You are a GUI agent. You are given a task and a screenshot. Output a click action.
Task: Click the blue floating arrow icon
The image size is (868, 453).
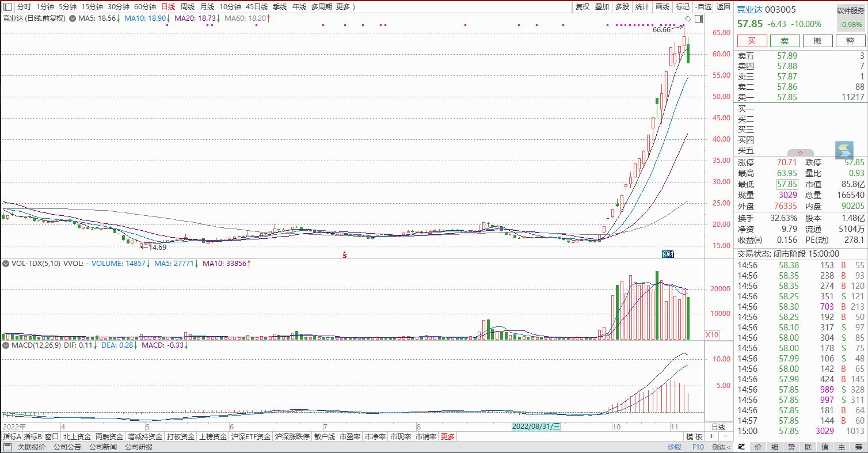tap(844, 150)
